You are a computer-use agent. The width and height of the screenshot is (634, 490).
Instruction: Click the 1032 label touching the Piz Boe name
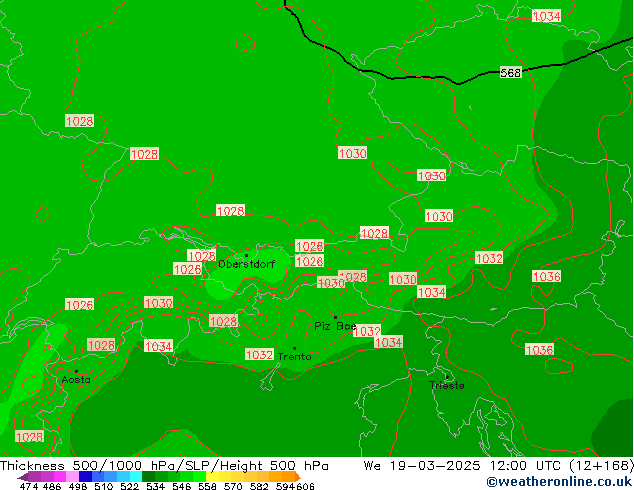point(367,331)
